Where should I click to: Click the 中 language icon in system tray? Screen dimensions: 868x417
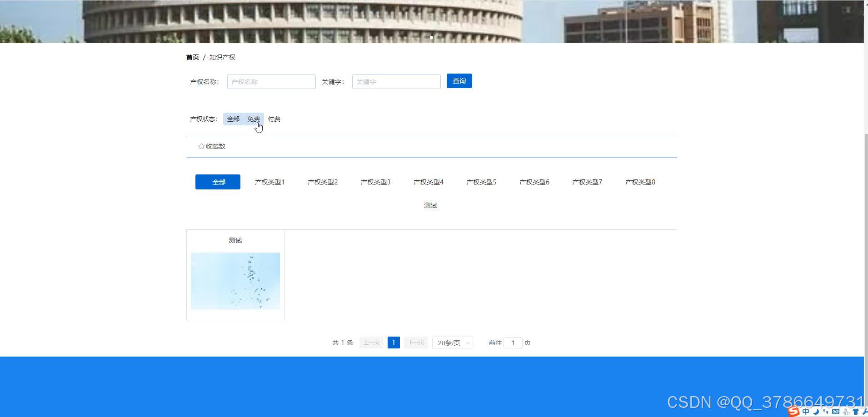(x=807, y=412)
